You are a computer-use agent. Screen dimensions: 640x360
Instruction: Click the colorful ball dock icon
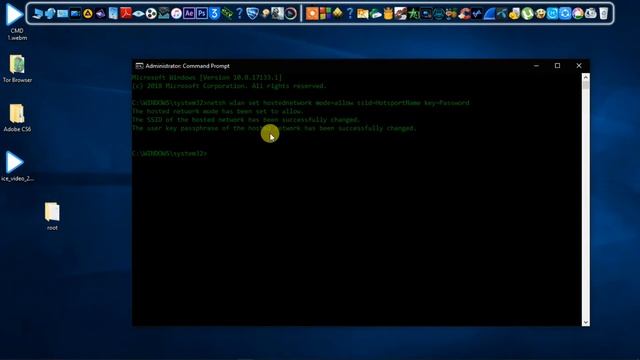578,13
